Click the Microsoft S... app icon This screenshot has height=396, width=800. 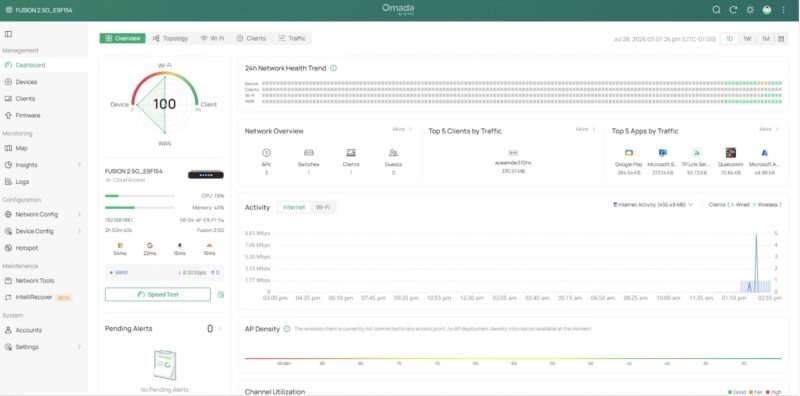[x=663, y=153]
